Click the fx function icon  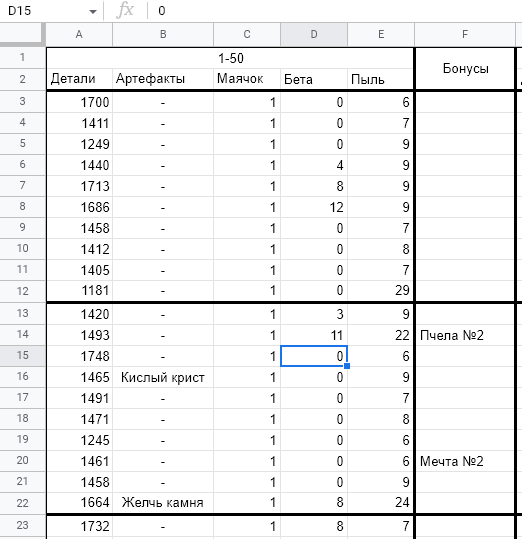(125, 10)
